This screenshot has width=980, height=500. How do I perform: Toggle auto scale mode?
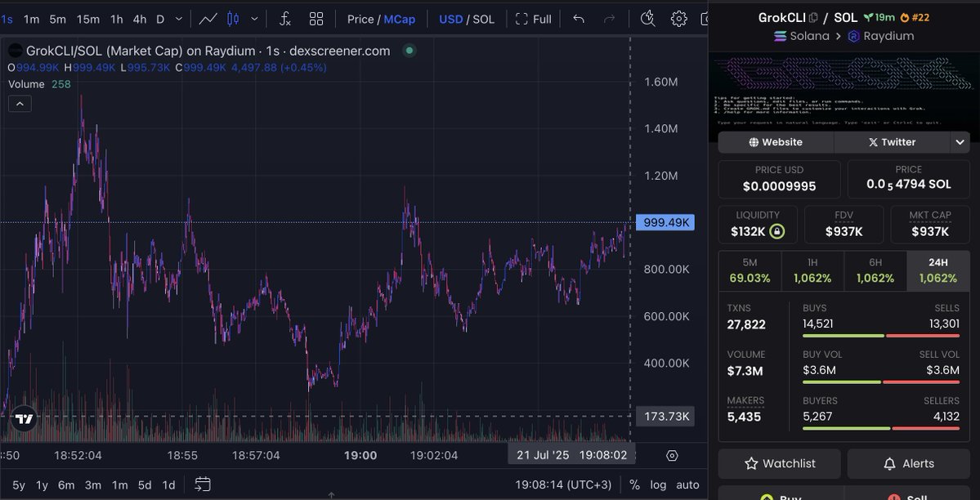point(687,485)
